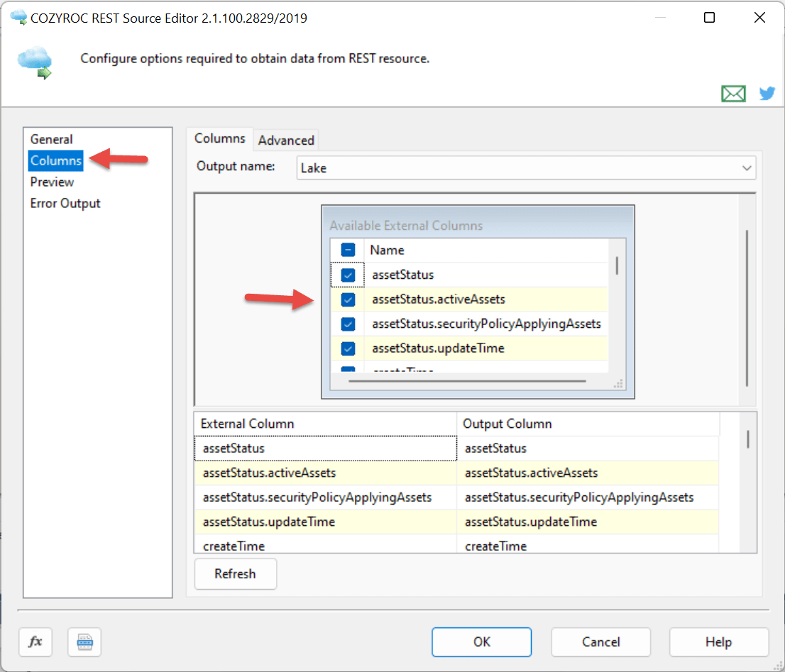This screenshot has width=785, height=672.
Task: Click the External Column header
Action: pos(325,424)
